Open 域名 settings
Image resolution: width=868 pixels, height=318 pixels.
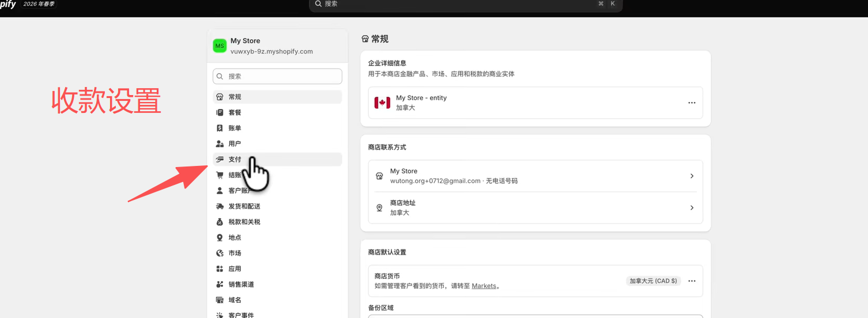tap(277, 300)
